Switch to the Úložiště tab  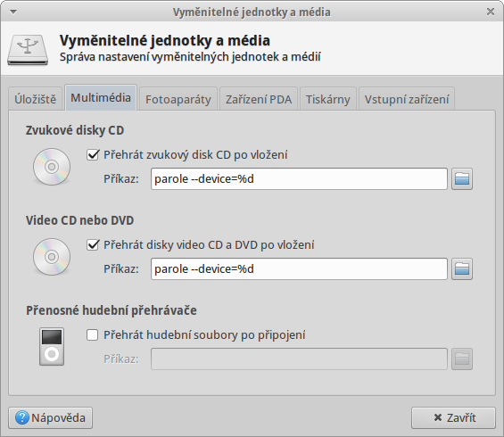[36, 99]
